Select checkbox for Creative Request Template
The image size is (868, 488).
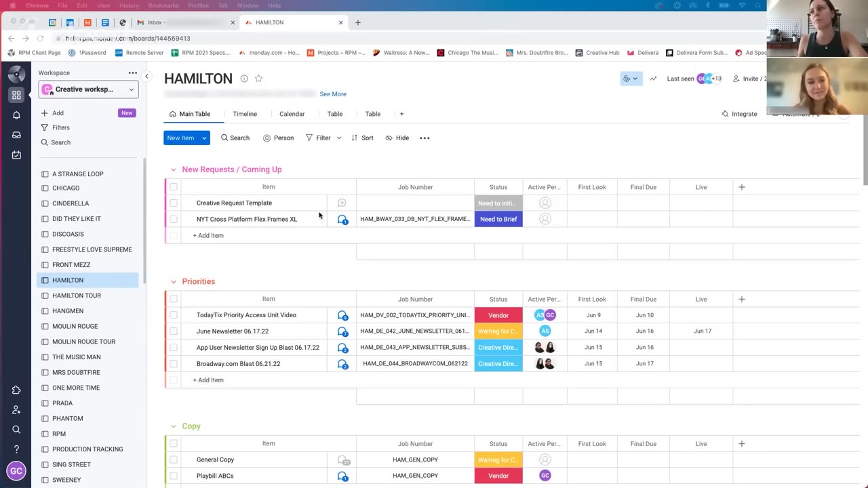174,203
